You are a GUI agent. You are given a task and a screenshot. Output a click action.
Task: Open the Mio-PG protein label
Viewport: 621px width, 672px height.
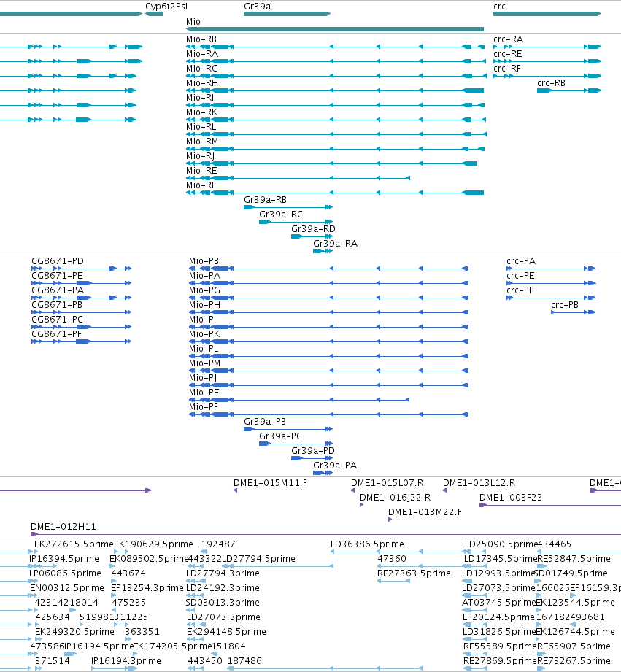pyautogui.click(x=204, y=290)
